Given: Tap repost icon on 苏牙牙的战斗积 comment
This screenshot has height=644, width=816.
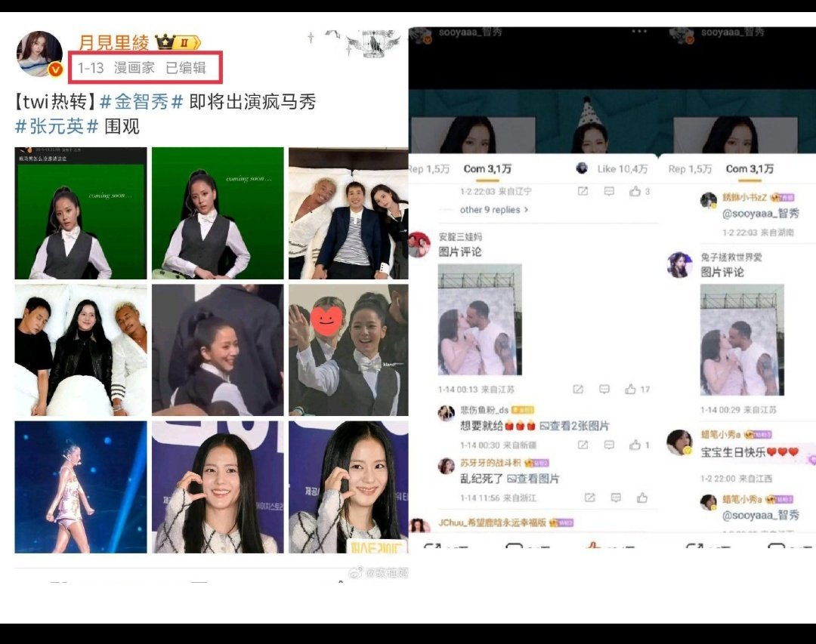Looking at the screenshot, I should [x=589, y=498].
